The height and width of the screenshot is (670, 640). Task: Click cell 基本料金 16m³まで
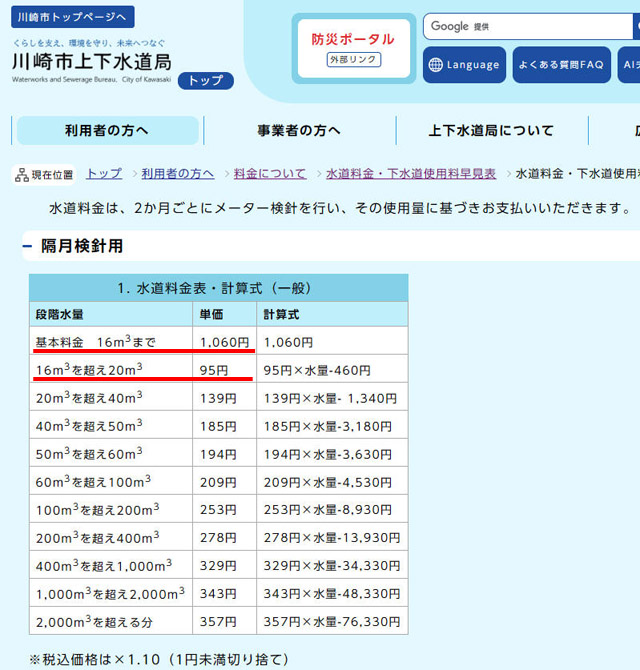pos(111,341)
